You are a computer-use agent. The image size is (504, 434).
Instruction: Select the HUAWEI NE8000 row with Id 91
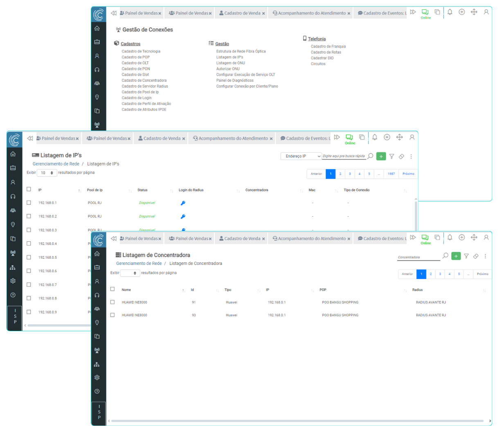112,302
